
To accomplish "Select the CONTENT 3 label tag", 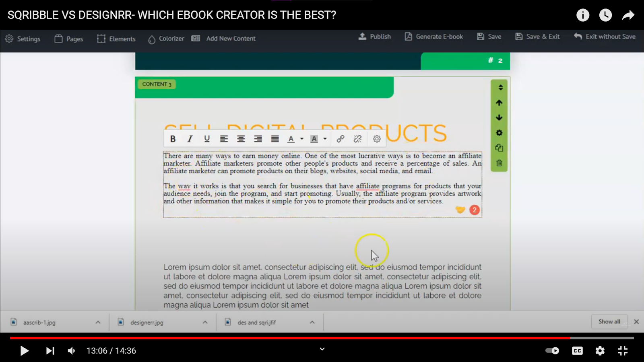I will click(x=157, y=84).
